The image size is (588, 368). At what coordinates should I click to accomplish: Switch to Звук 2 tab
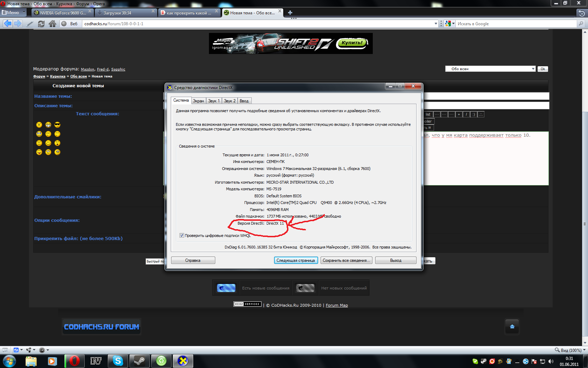pyautogui.click(x=230, y=101)
